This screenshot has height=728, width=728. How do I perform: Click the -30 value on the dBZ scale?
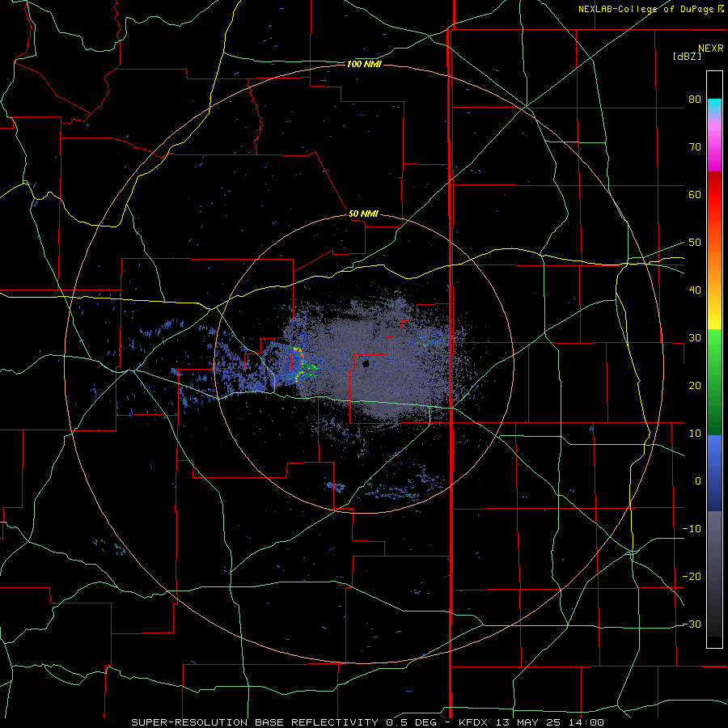tap(692, 624)
